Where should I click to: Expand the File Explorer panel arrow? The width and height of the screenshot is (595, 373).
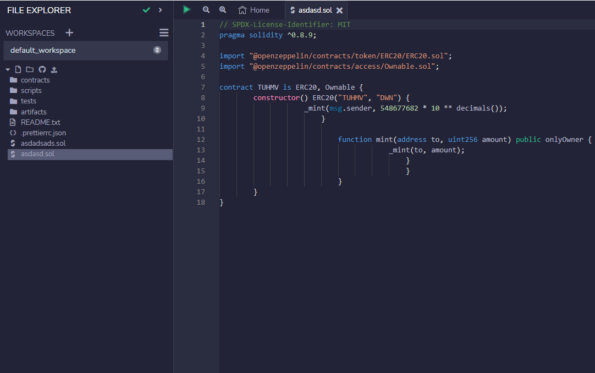(161, 10)
